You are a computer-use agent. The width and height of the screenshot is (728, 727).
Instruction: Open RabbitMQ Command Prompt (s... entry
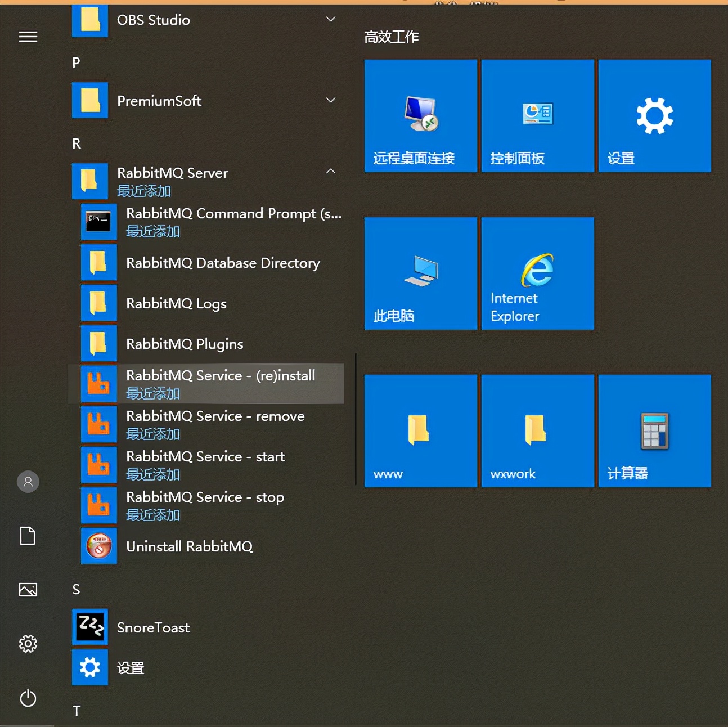233,214
